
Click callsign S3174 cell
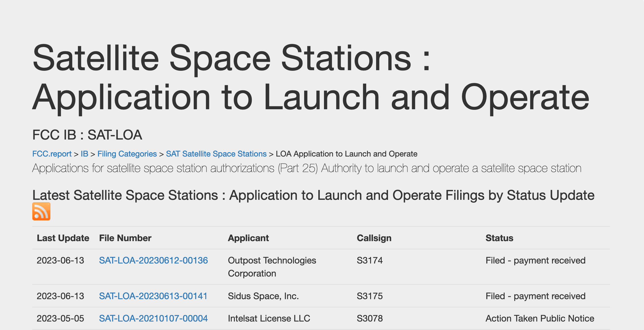point(370,260)
